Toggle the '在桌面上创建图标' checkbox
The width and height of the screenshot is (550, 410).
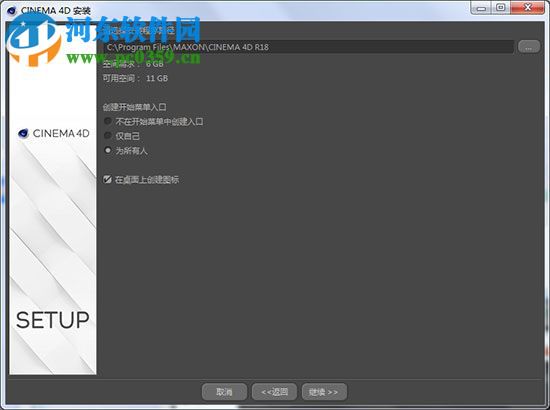(107, 180)
